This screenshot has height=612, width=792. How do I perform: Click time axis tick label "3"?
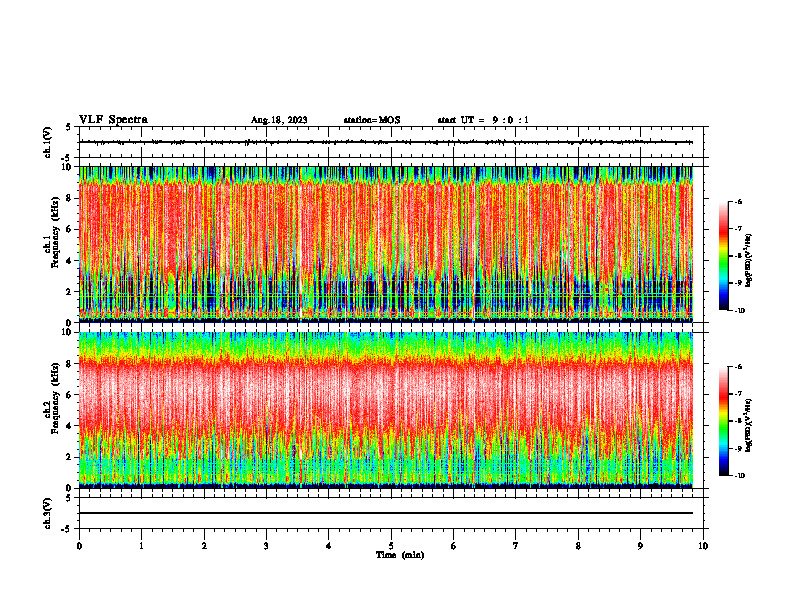tap(266, 546)
